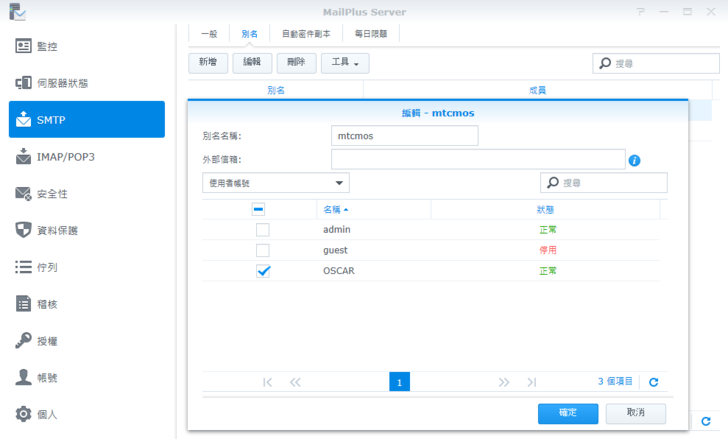This screenshot has height=439, width=728.
Task: Check the admin user checkbox
Action: 263,230
